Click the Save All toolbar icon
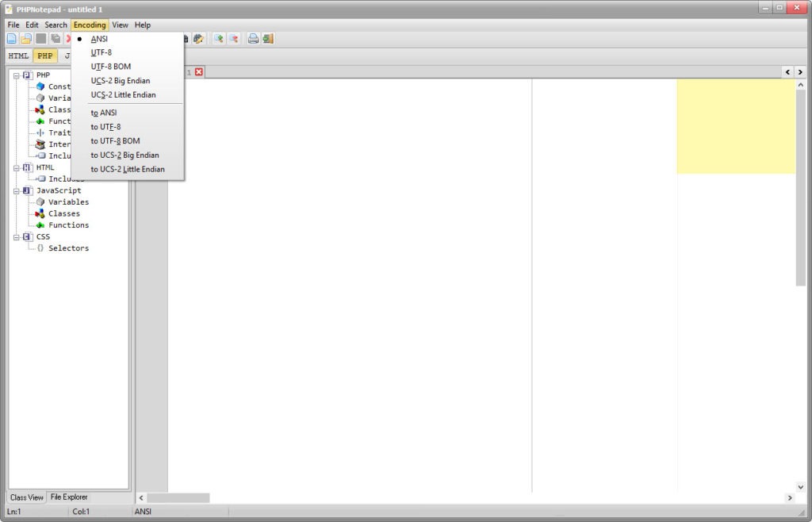Screen dimensions: 812x522 pyautogui.click(x=56, y=39)
